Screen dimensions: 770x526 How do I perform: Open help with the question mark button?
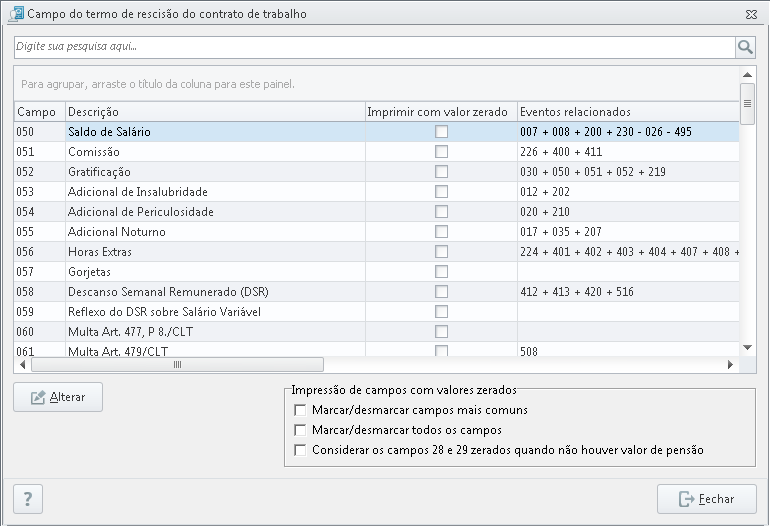28,499
